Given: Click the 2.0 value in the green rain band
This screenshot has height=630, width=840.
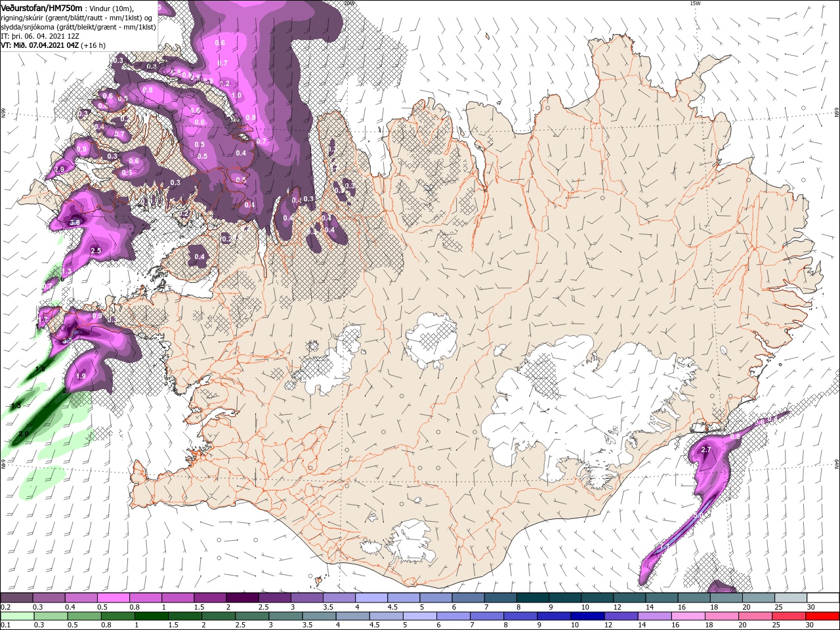Looking at the screenshot, I should [x=24, y=434].
